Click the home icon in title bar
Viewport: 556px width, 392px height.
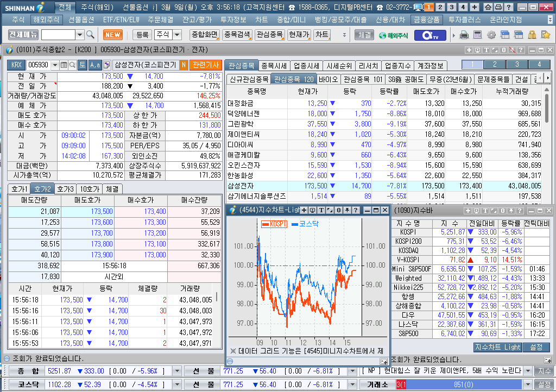(488, 7)
